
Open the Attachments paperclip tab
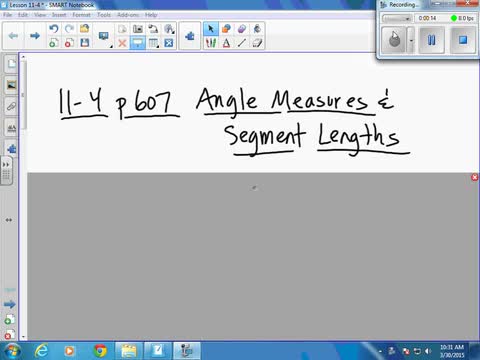[x=11, y=107]
